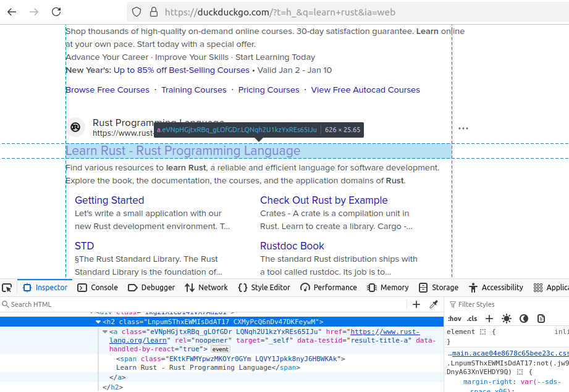
Task: Toggle the .cls classes panel
Action: (472, 319)
